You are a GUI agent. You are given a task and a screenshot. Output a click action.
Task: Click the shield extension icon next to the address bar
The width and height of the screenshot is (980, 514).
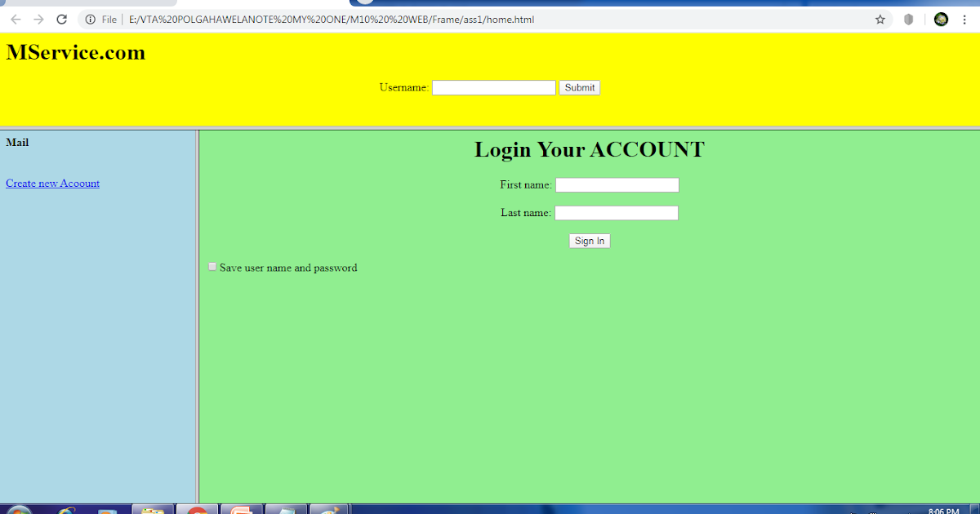[908, 19]
